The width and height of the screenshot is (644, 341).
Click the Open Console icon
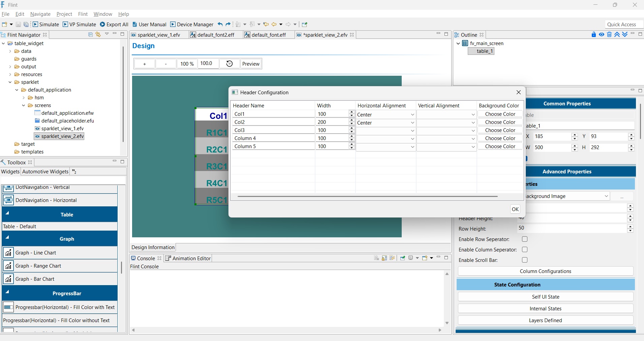point(425,258)
